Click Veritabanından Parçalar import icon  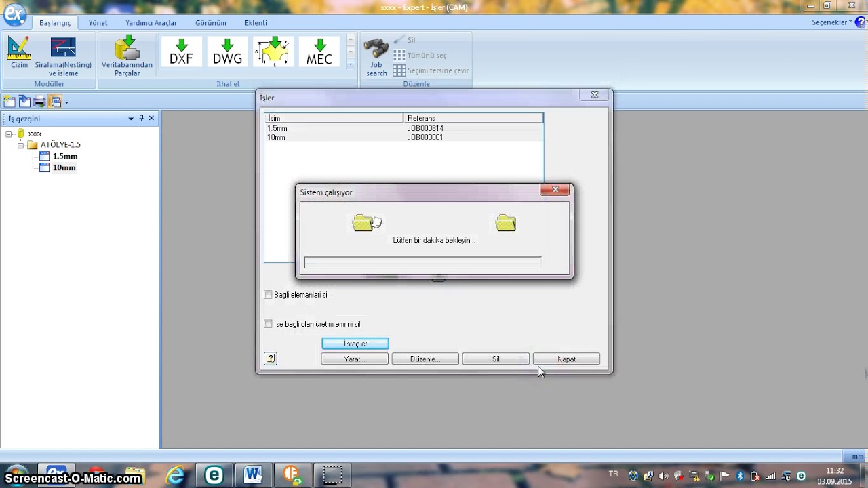coord(127,56)
